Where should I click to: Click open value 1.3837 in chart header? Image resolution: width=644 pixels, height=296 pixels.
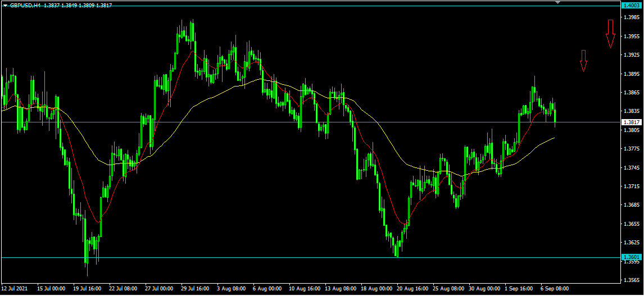pos(51,5)
